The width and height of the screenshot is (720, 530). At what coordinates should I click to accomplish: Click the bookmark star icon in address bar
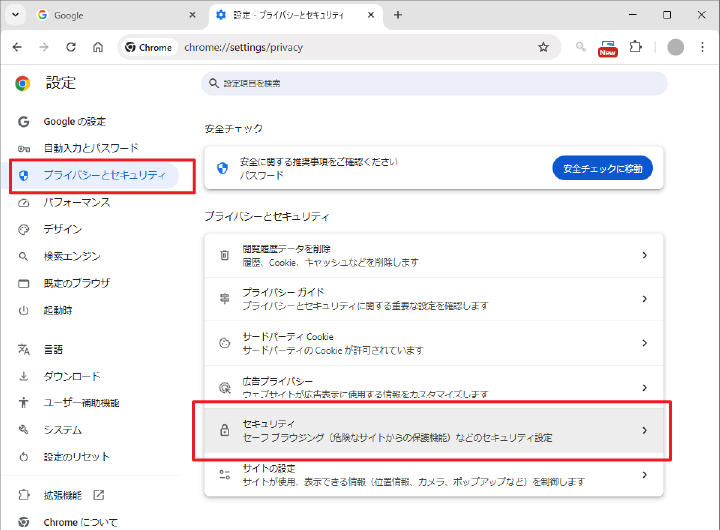click(543, 47)
